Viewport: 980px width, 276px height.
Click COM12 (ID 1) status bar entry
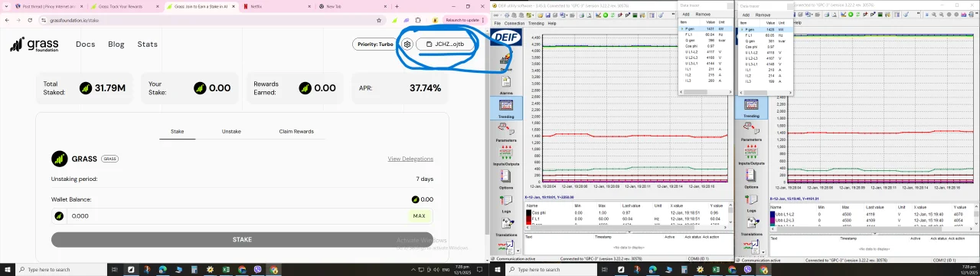[x=945, y=260]
